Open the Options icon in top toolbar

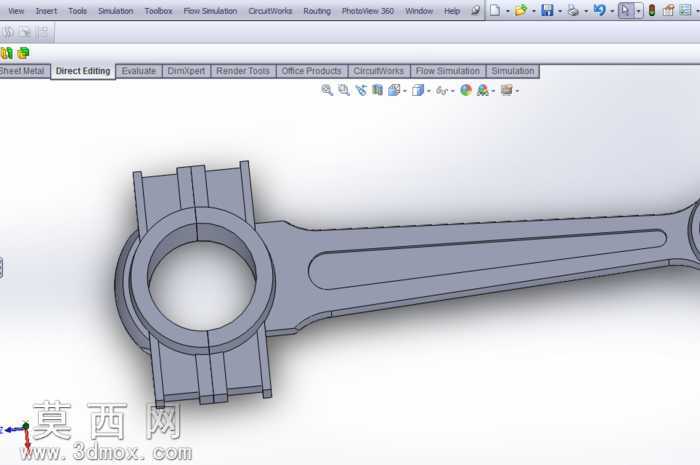click(x=685, y=10)
